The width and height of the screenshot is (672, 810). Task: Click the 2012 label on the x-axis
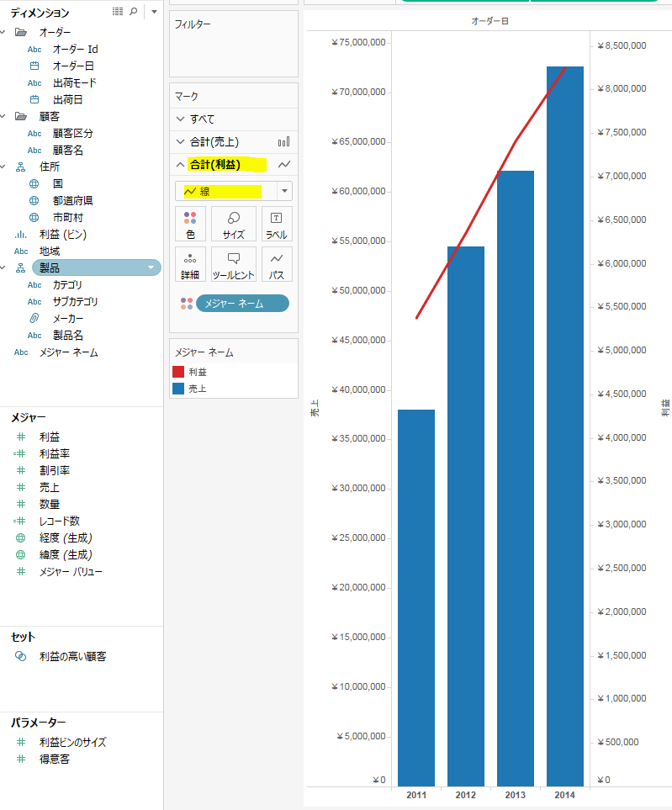465,795
